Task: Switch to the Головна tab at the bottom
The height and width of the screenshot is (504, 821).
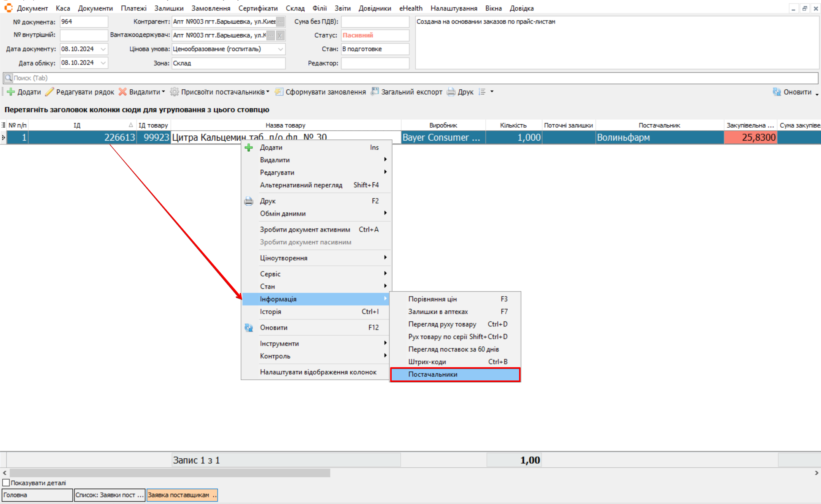Action: point(37,495)
